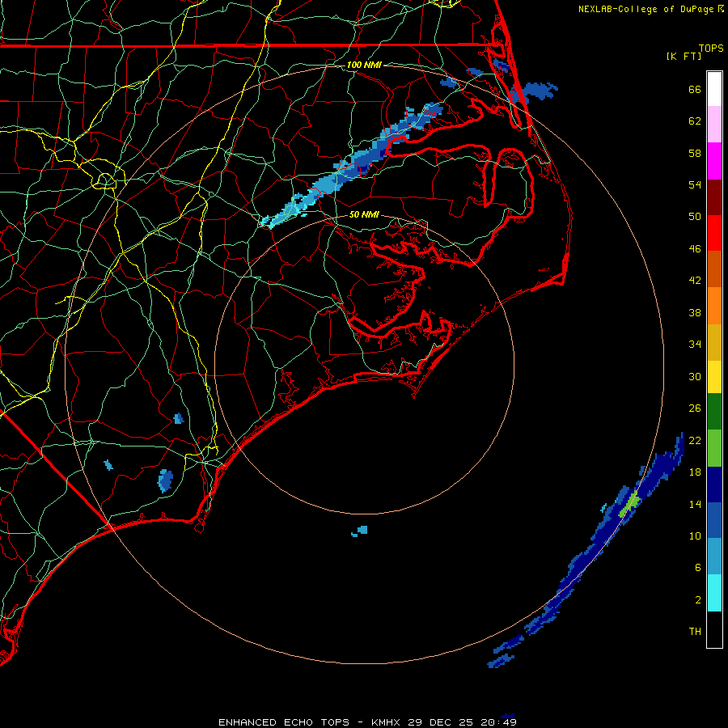This screenshot has width=728, height=728.
Task: Click the 14 legend value
Action: [x=695, y=504]
